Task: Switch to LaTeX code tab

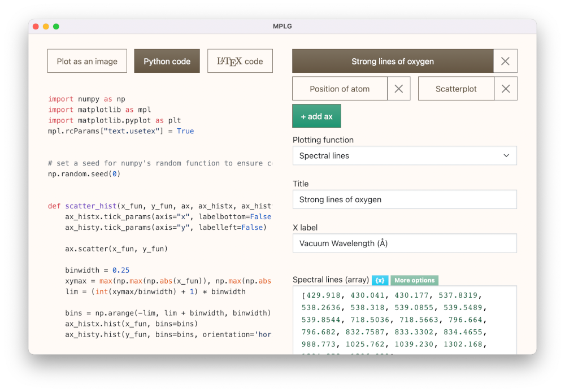Action: click(240, 61)
